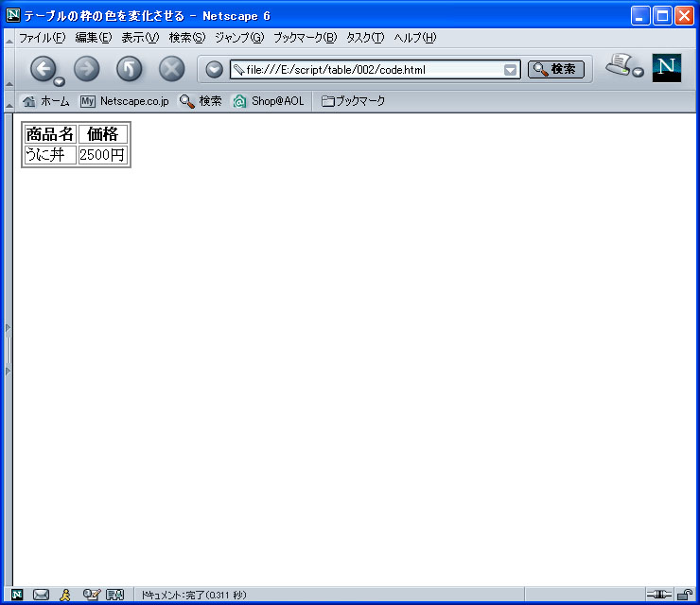The image size is (700, 605).
Task: Toggle online/offline plug icon in status bar
Action: point(659,595)
